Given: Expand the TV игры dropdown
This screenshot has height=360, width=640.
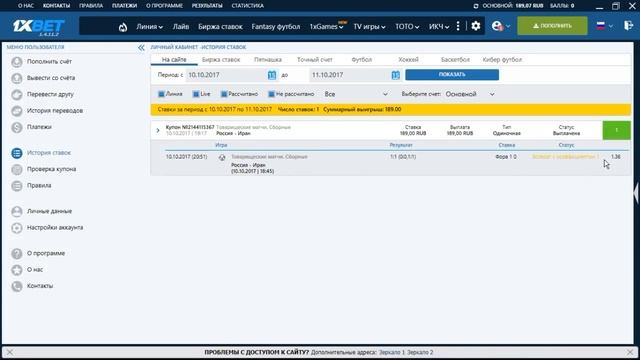Looking at the screenshot, I should click(x=369, y=27).
